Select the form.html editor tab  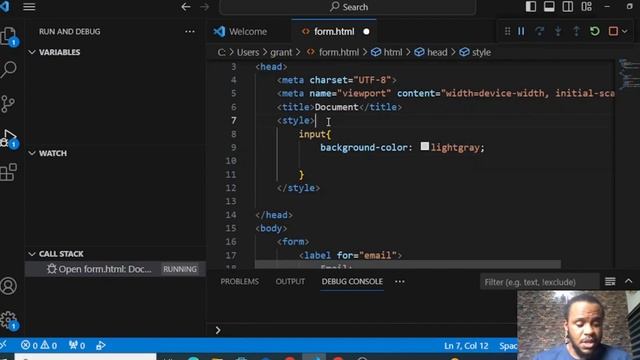point(334,31)
